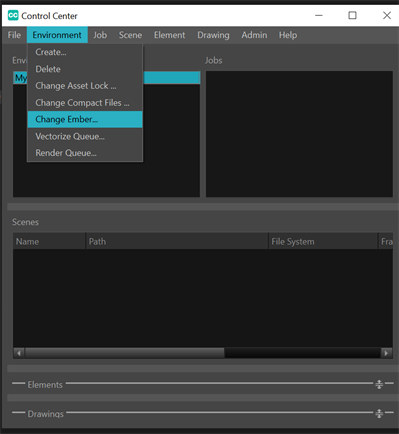Open the Help menu

click(x=288, y=35)
